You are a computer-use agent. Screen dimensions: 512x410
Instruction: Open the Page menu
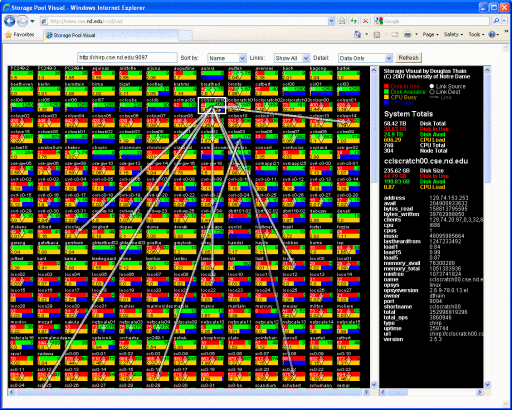click(430, 34)
